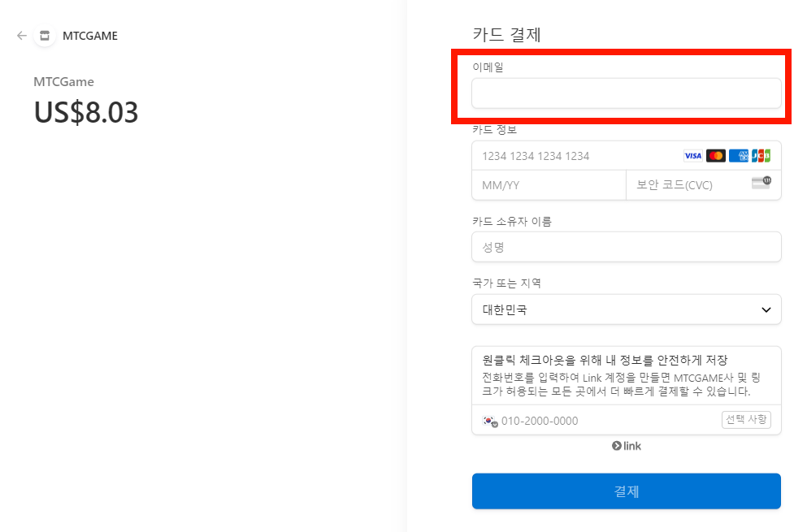
Task: Click the CVC security code card icon
Action: 761,184
